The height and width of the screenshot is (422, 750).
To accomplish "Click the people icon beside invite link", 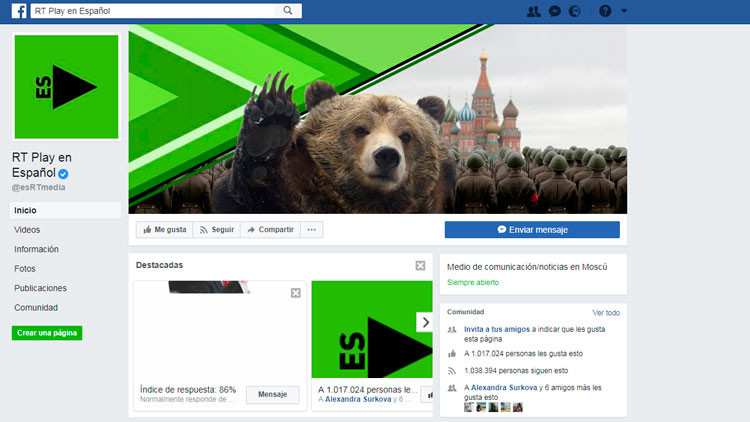I will [x=452, y=330].
